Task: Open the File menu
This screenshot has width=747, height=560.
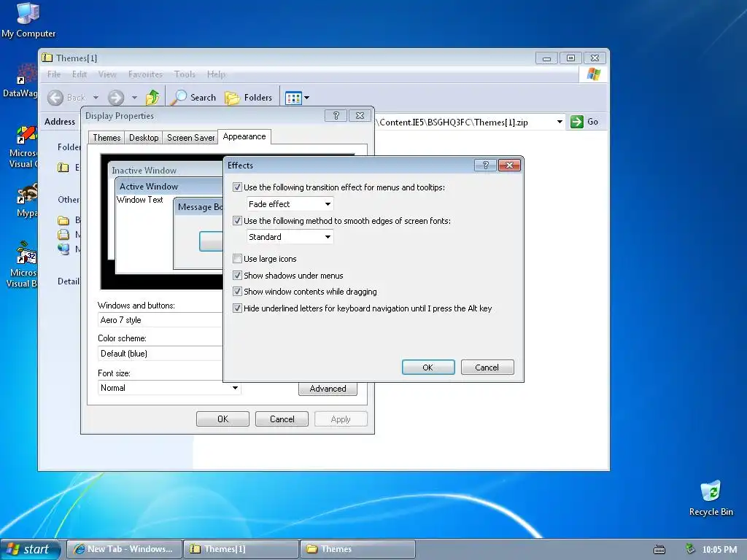Action: 54,74
